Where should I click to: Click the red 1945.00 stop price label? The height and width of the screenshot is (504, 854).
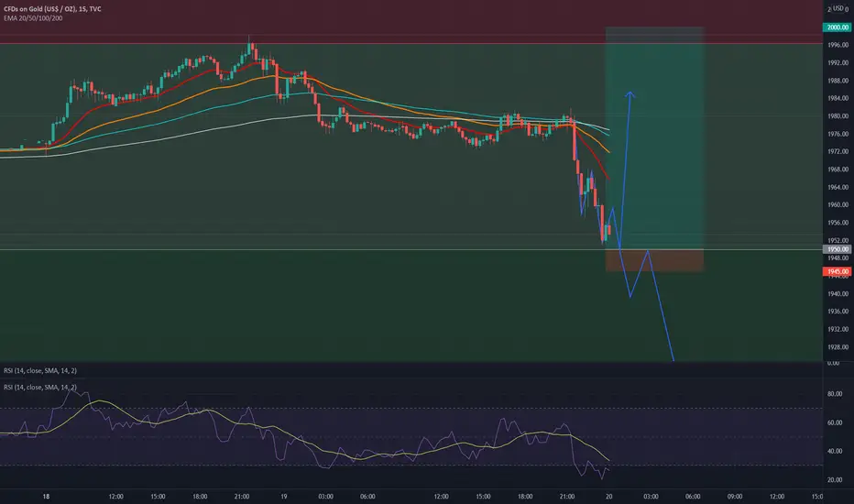click(x=837, y=271)
